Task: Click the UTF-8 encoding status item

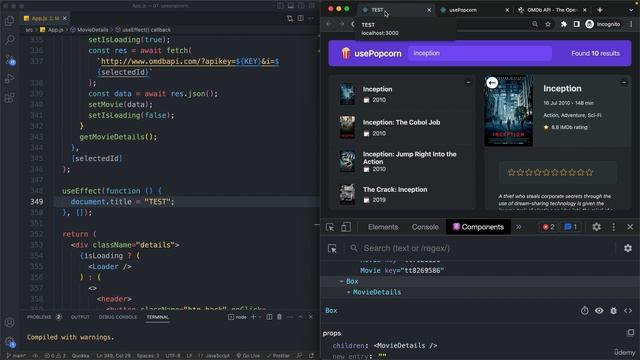Action: (x=173, y=356)
